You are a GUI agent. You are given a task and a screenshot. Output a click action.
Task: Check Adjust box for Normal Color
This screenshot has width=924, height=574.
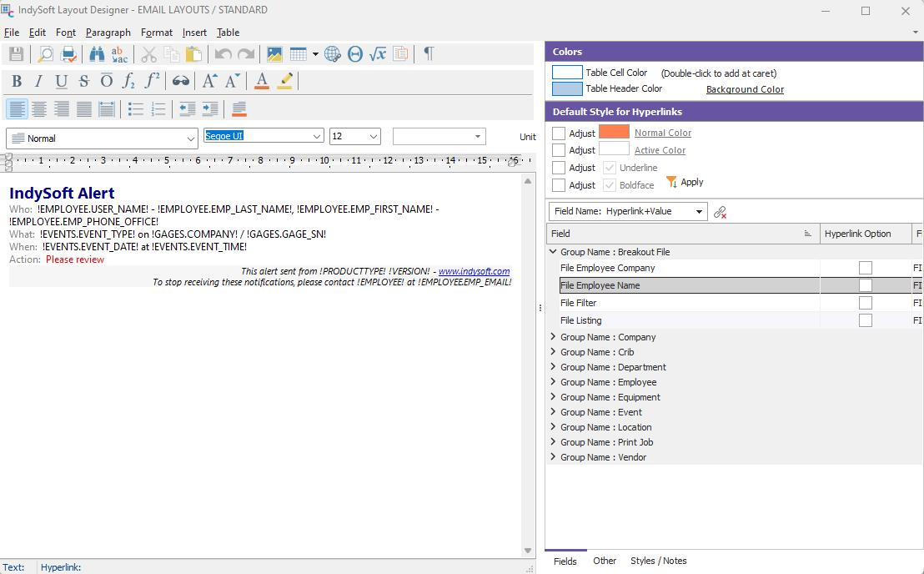click(x=559, y=133)
